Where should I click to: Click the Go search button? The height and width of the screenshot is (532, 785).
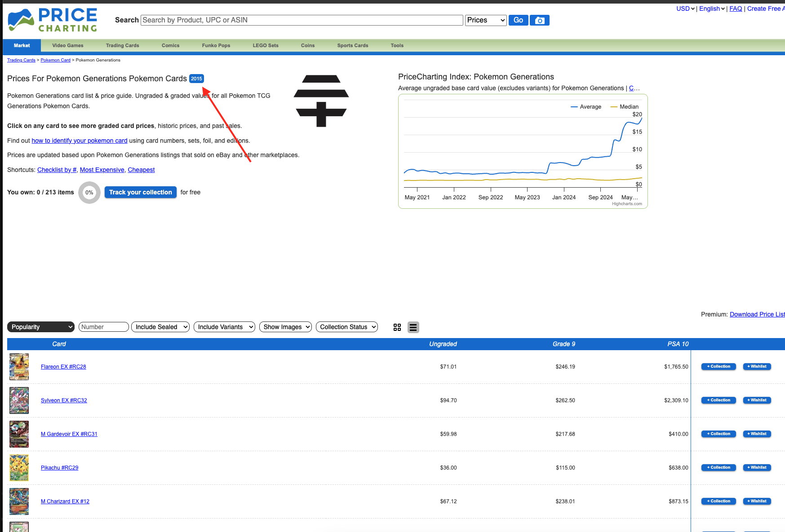[x=518, y=20]
